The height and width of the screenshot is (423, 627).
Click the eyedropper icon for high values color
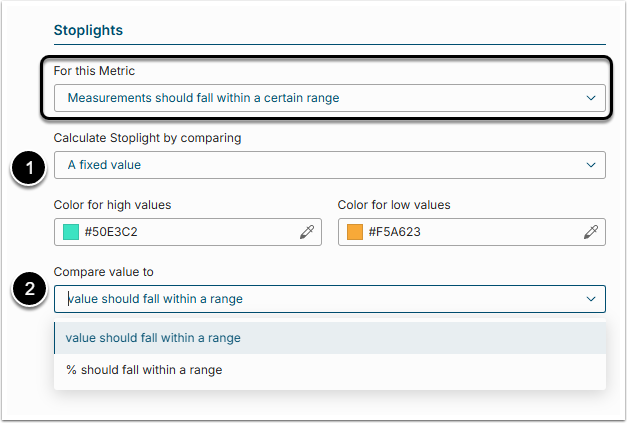click(307, 232)
